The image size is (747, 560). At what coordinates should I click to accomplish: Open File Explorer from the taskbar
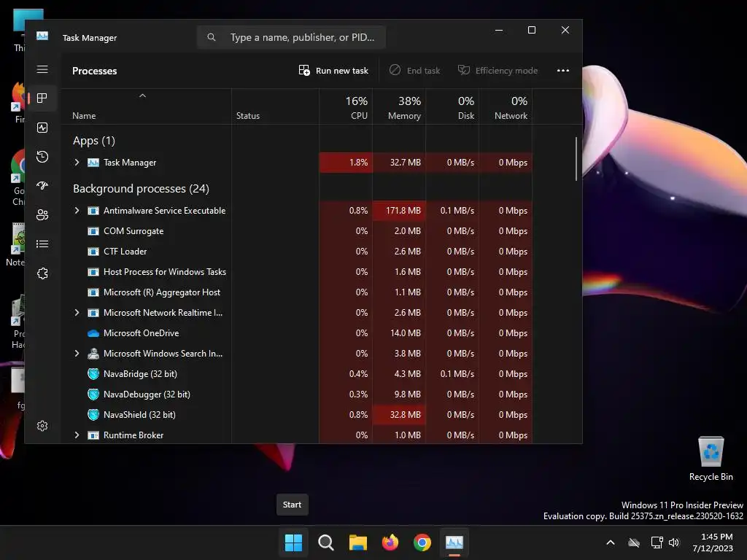(x=357, y=542)
